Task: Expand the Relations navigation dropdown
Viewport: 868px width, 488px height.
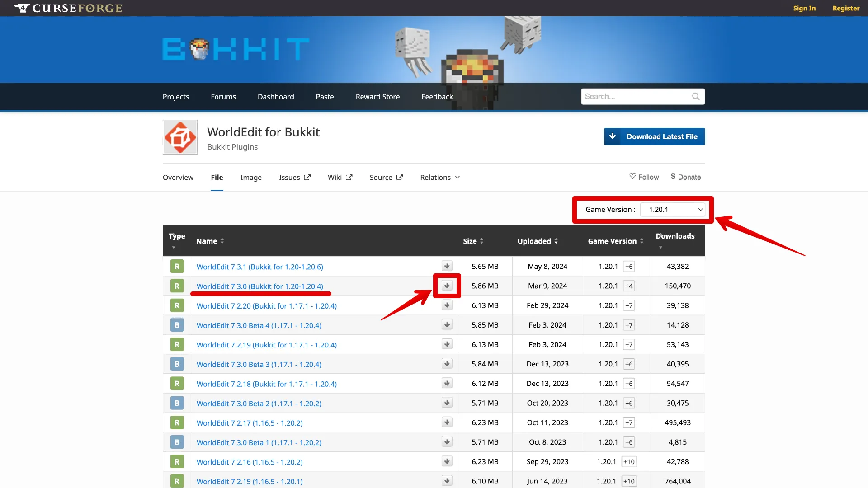Action: click(x=441, y=178)
